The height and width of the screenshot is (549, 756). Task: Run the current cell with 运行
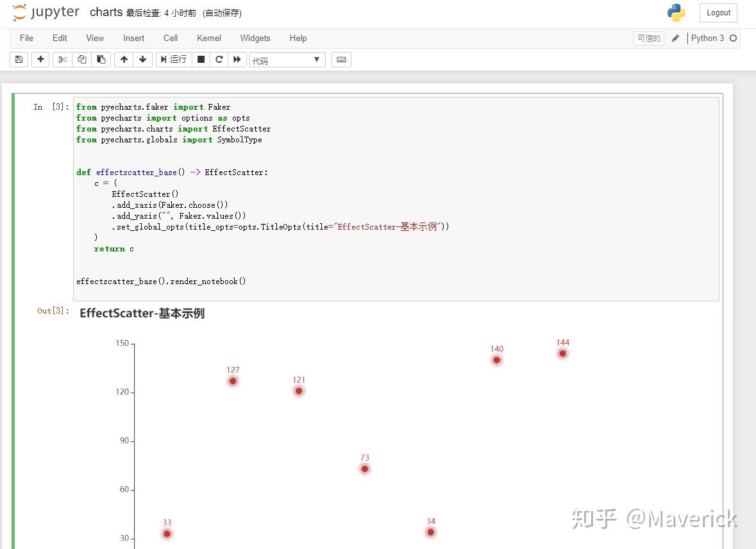pos(172,59)
